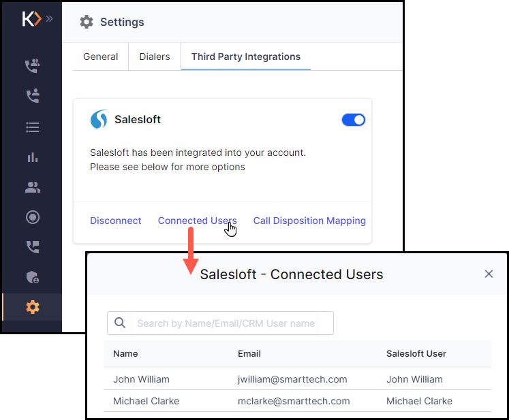Open the single-agent phone icon in sidebar

click(x=33, y=96)
